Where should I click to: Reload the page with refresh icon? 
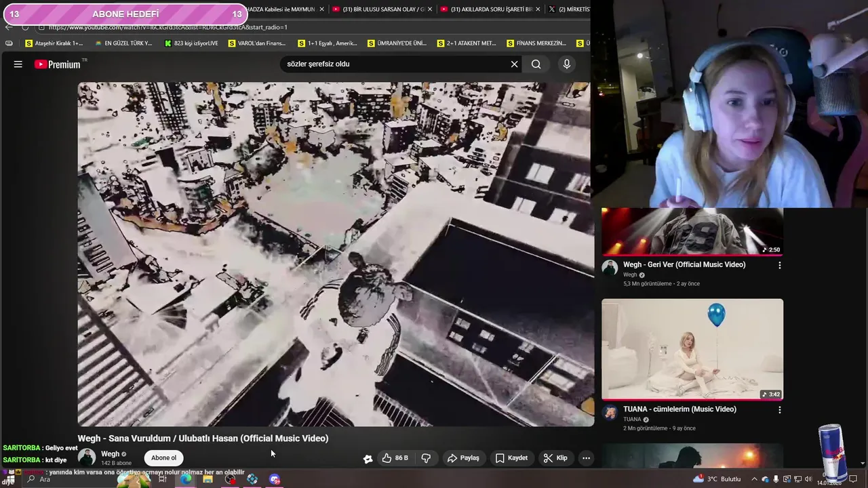tap(25, 27)
